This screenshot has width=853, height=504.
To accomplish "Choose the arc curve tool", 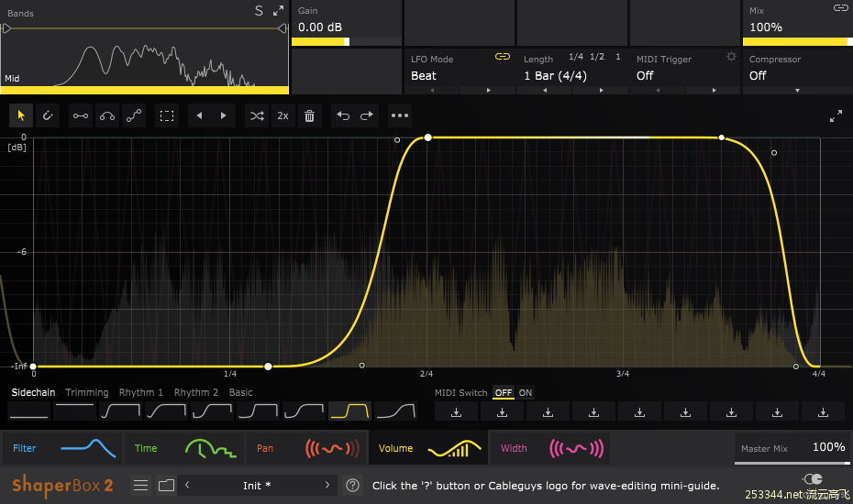I will coord(107,115).
